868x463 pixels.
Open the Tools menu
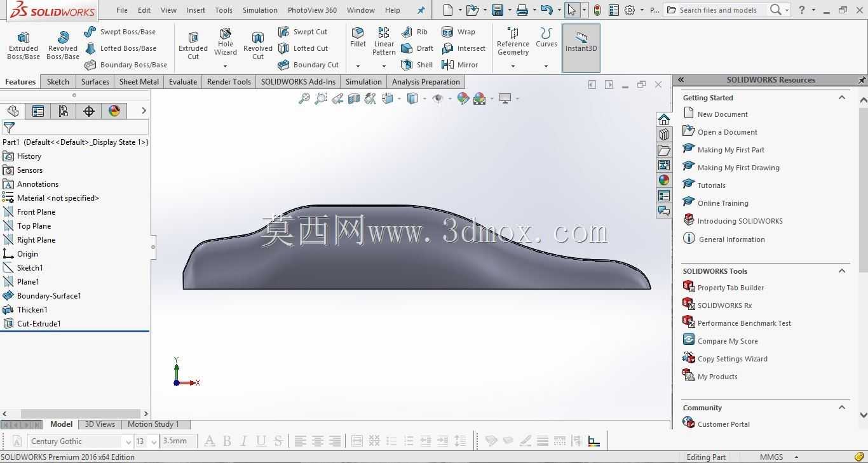(224, 10)
